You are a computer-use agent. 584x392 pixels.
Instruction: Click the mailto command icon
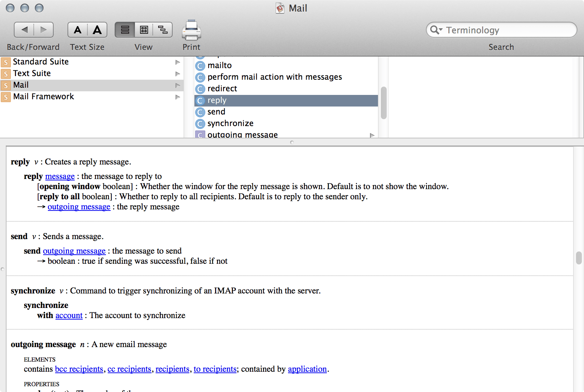[200, 66]
